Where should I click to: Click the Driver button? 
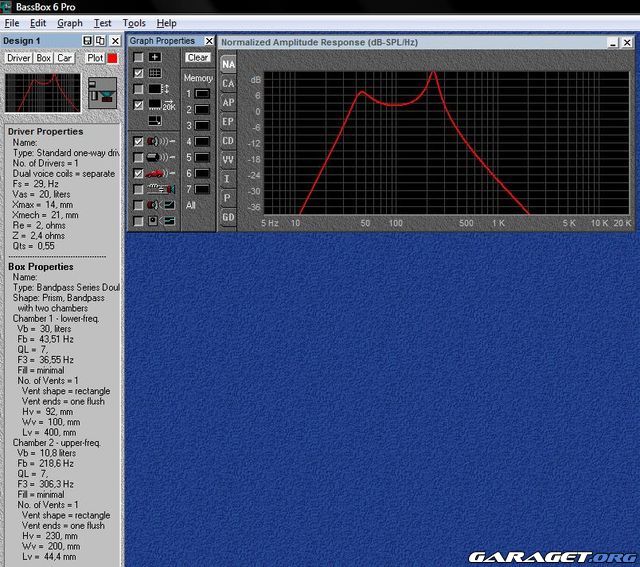(x=19, y=58)
